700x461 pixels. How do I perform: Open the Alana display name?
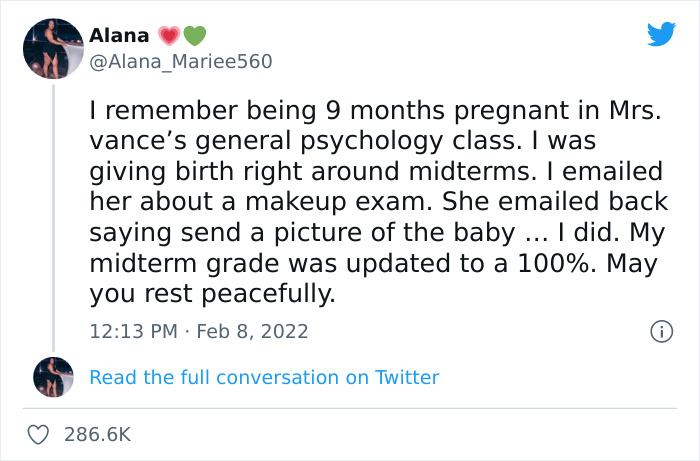(x=119, y=36)
